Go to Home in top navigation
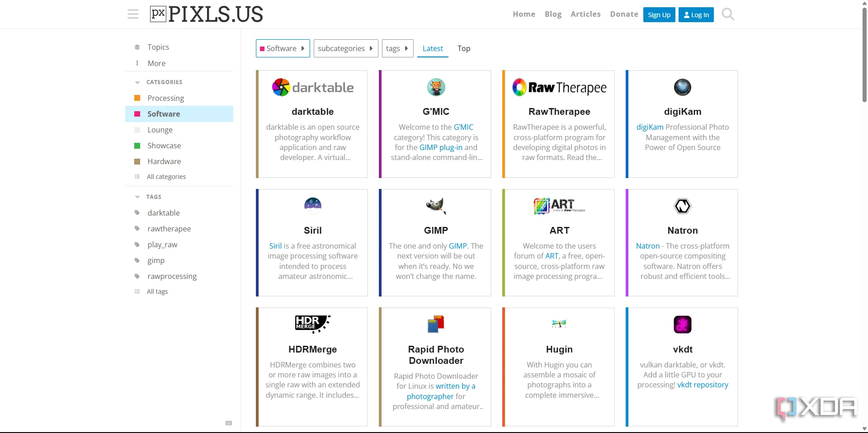The image size is (868, 433). (x=524, y=14)
